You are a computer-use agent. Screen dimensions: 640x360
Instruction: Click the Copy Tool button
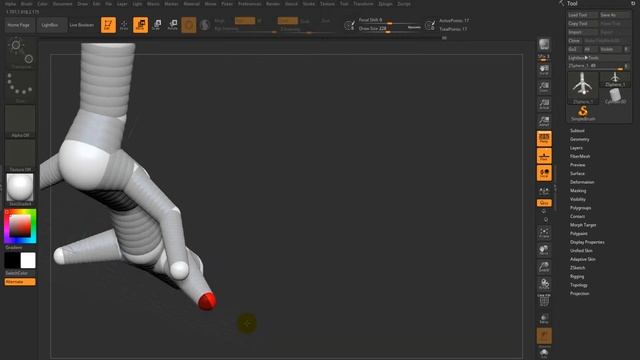coord(582,23)
